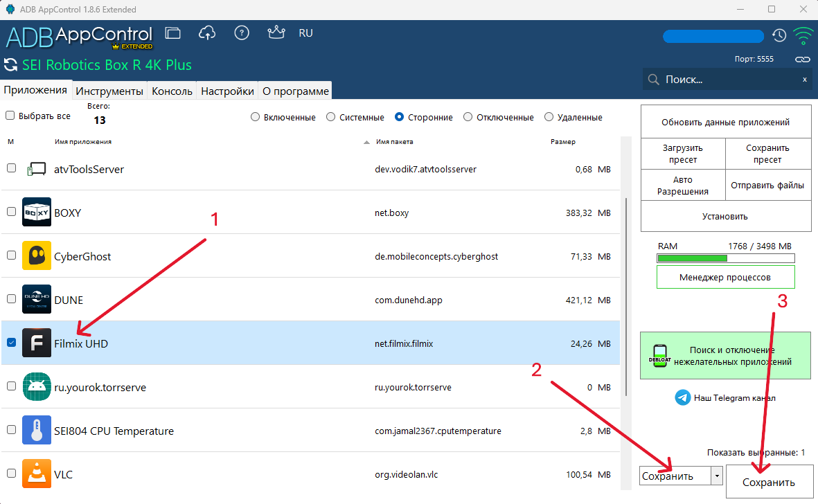Select the Отключенные radio filter
This screenshot has width=818, height=504.
click(468, 117)
